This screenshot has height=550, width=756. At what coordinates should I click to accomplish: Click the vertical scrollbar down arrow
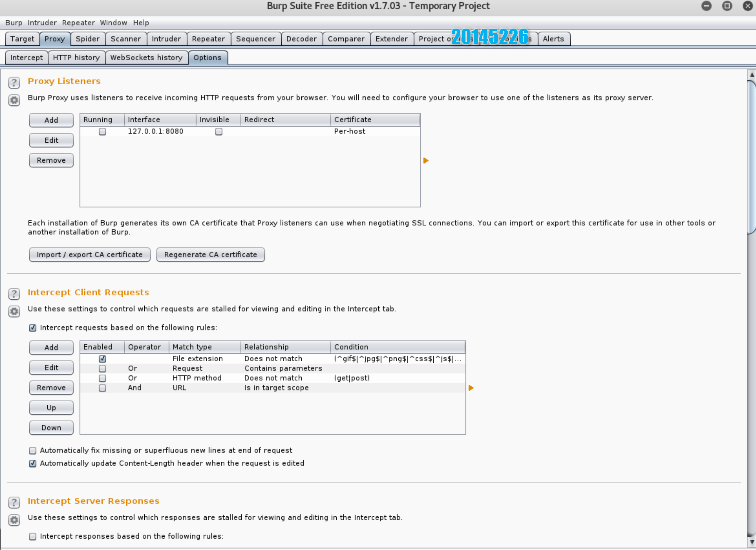pyautogui.click(x=752, y=542)
